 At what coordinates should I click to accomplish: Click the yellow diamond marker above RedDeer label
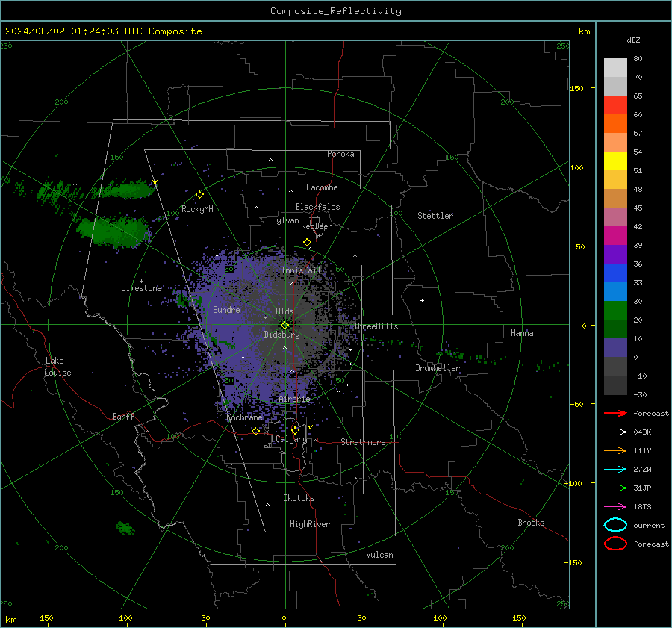(x=307, y=243)
